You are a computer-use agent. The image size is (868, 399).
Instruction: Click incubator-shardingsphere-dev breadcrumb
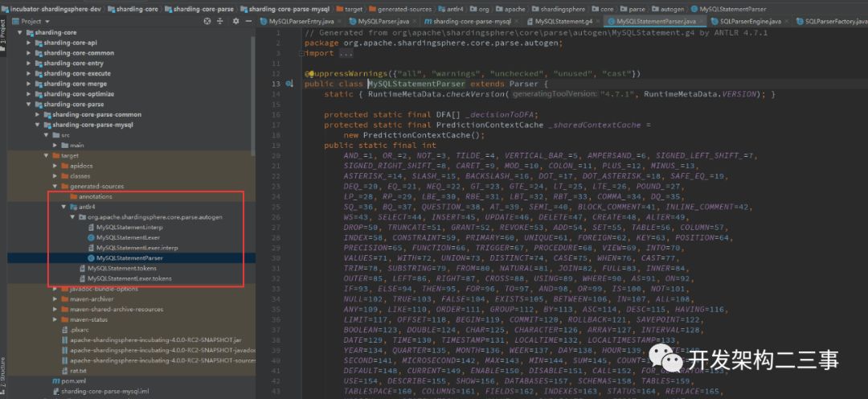coord(52,9)
